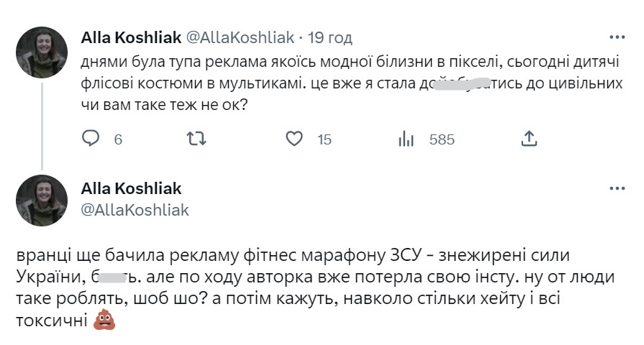Click Alla Koshliak name in the second tweet
Screen dimensions: 644x345
tap(132, 189)
